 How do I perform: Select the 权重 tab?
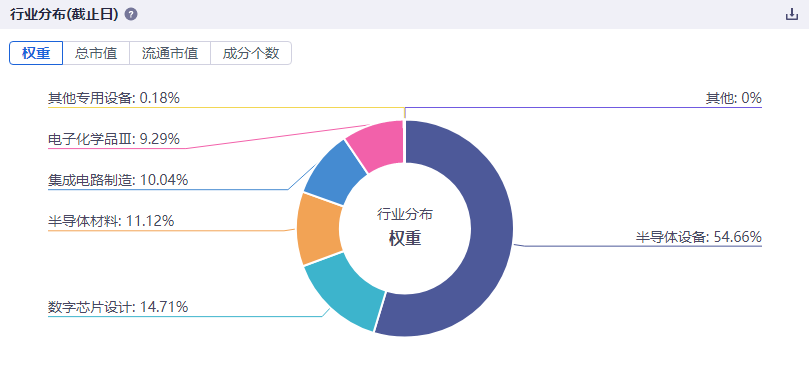pyautogui.click(x=36, y=53)
